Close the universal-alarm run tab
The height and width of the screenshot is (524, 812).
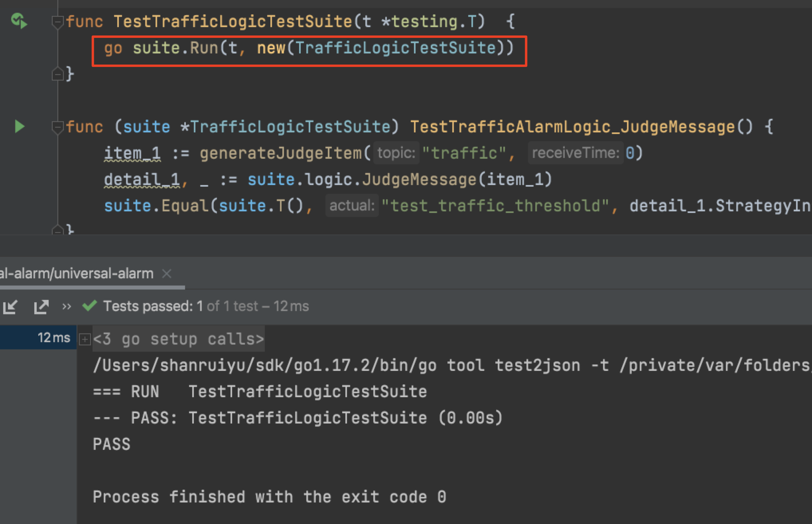tap(167, 274)
